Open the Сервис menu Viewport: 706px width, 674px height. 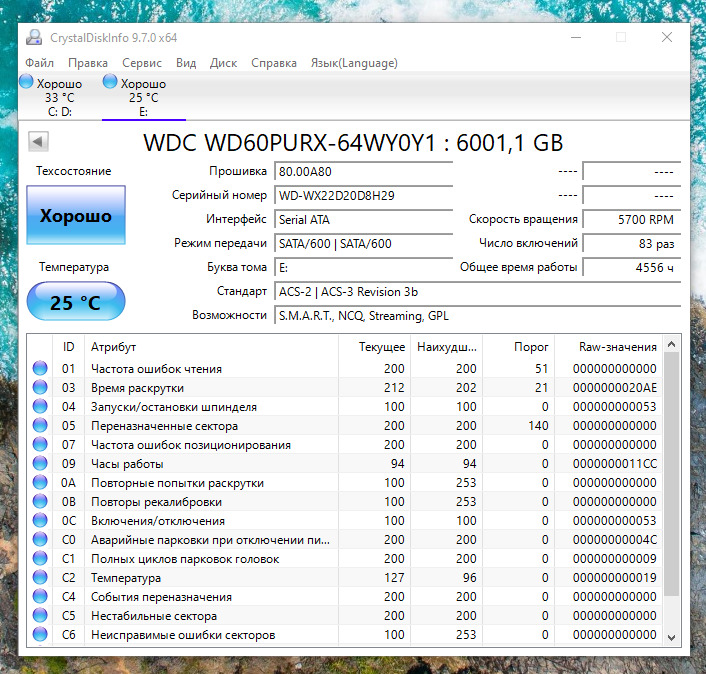click(x=142, y=63)
